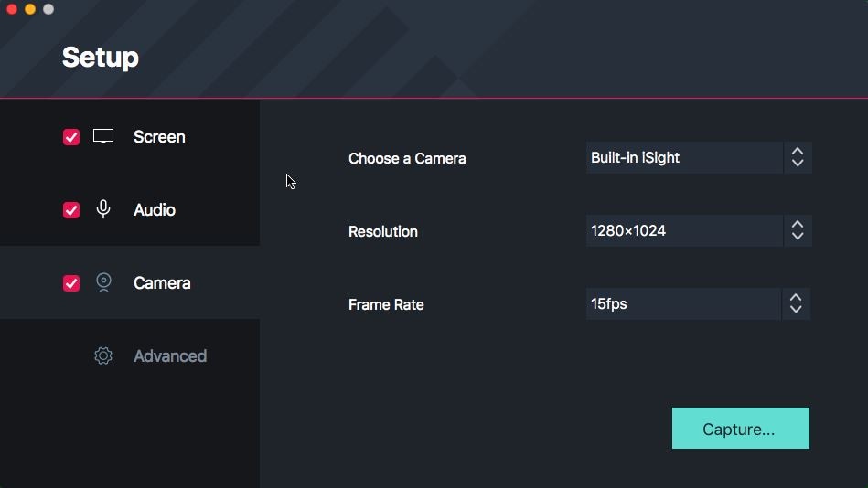The width and height of the screenshot is (868, 488).
Task: Click the 15fps frame rate field
Action: pos(683,303)
